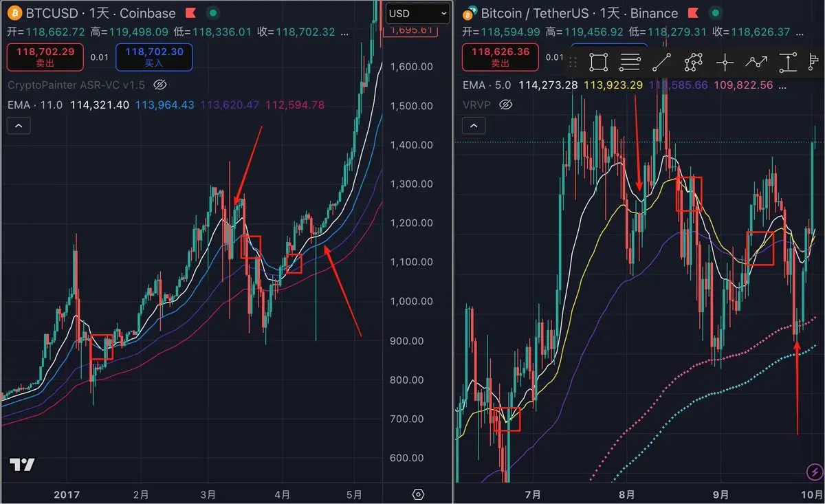This screenshot has width=825, height=504.
Task: Click the magenta EMA value 112,594.78
Action: tap(295, 105)
